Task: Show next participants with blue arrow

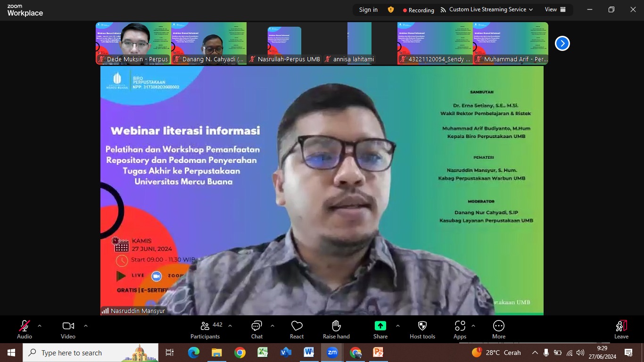Action: [x=562, y=43]
